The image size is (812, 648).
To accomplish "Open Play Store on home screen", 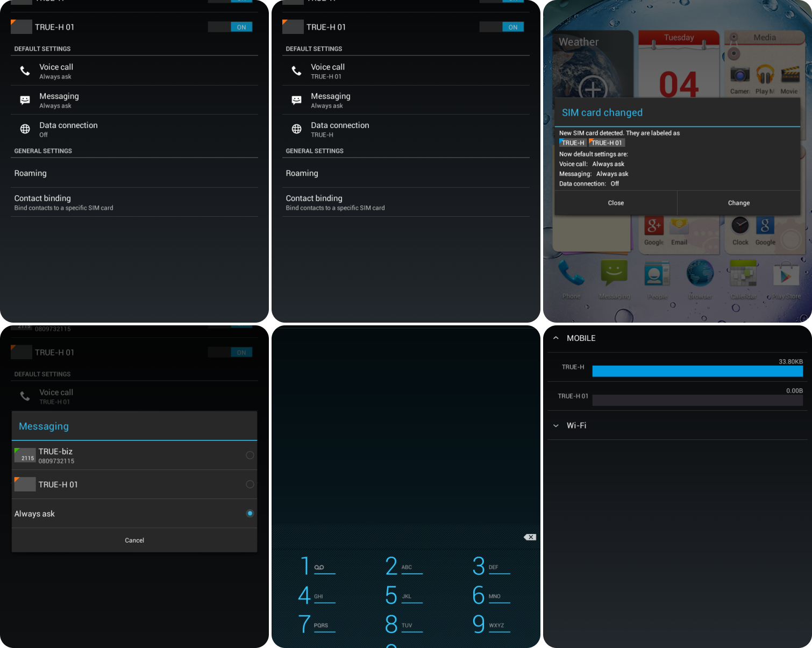I will click(786, 279).
